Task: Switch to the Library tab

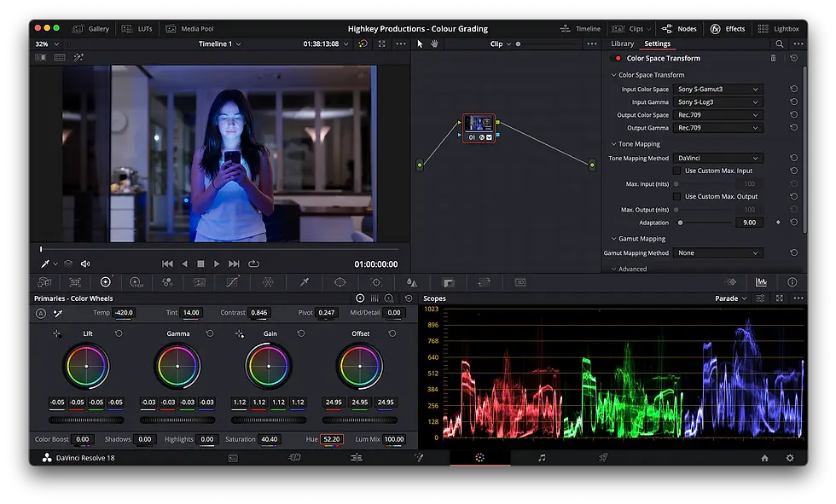Action: (622, 43)
